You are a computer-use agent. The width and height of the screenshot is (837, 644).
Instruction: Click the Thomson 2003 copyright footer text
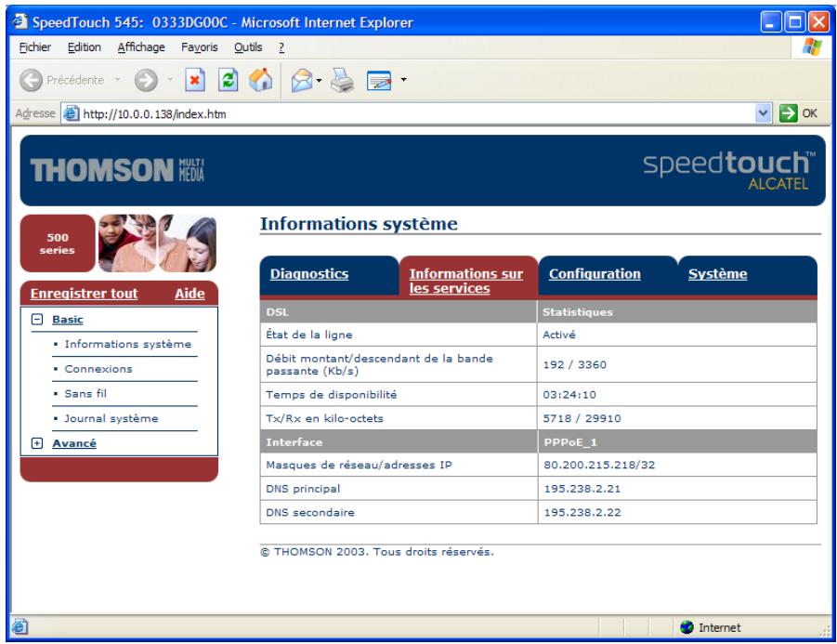click(377, 552)
